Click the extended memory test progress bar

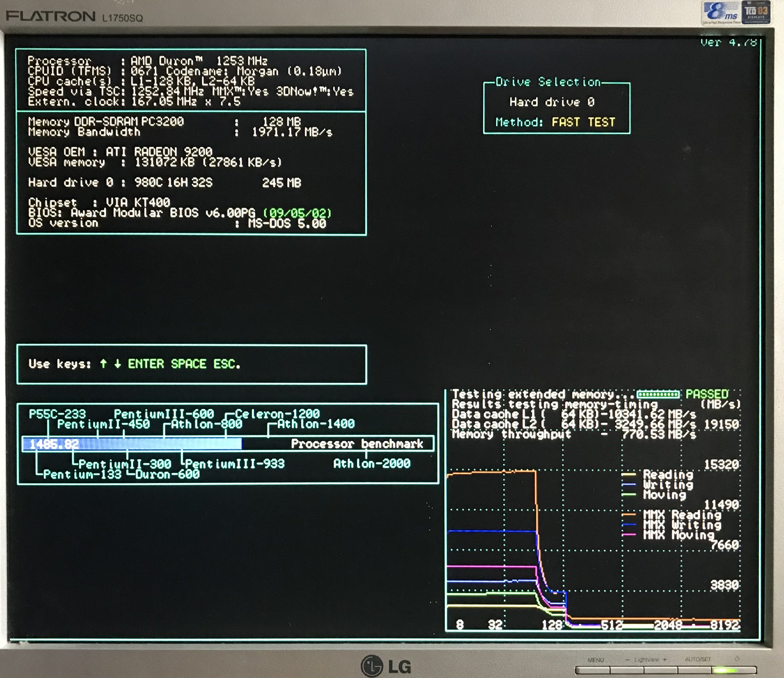[658, 395]
